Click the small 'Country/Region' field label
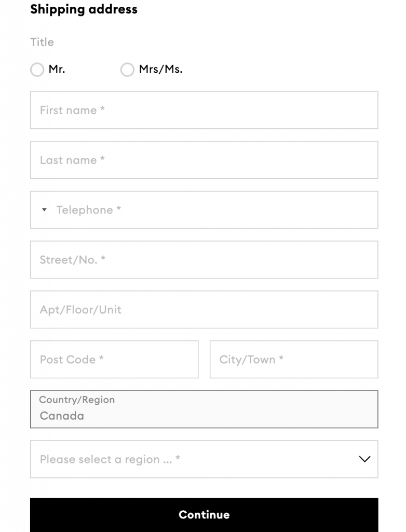Image resolution: width=406 pixels, height=532 pixels. [x=77, y=400]
